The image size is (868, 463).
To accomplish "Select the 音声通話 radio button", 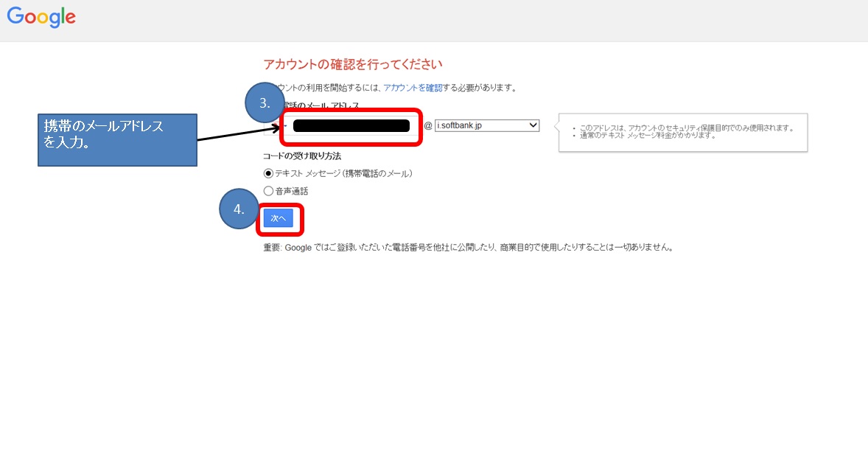I will [x=268, y=190].
